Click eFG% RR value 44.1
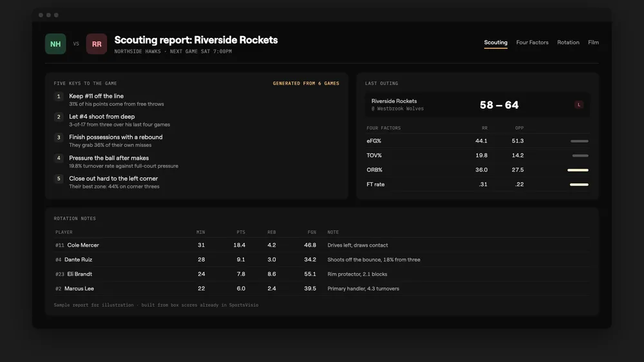This screenshot has height=362, width=644. [481, 141]
